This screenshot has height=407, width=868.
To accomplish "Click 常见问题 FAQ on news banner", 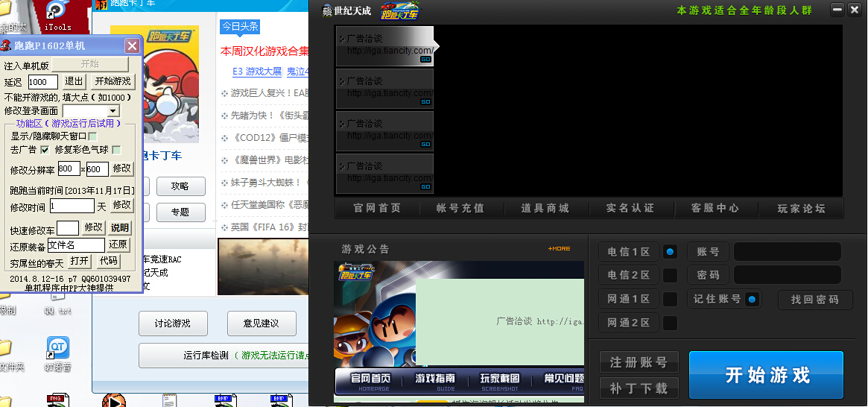I will click(563, 381).
